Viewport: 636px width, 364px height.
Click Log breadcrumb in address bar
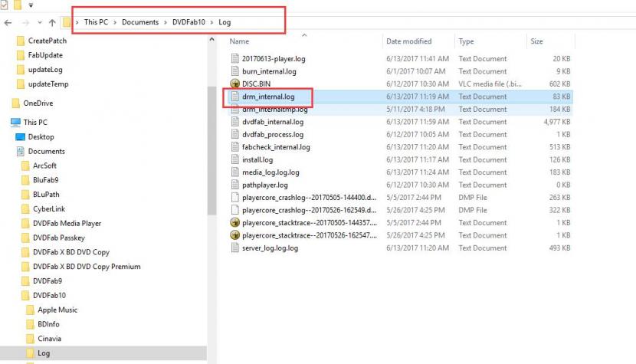pyautogui.click(x=225, y=22)
